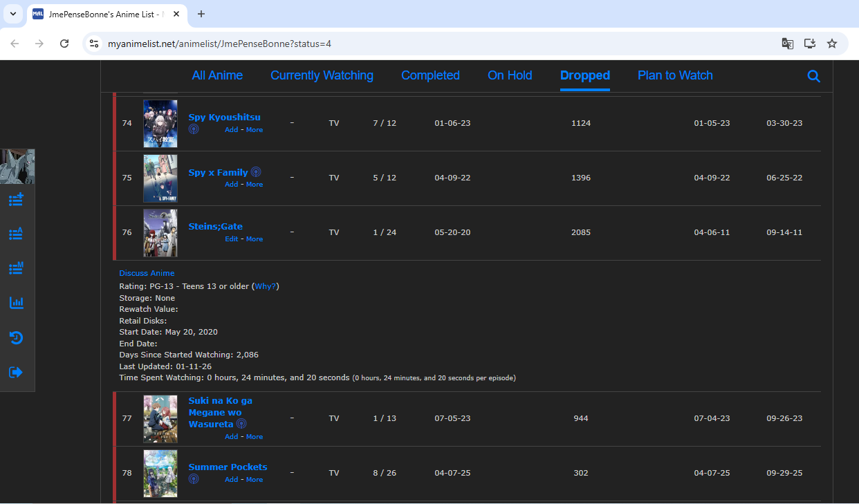Click the install app icon in address bar
859x504 pixels.
click(x=809, y=44)
